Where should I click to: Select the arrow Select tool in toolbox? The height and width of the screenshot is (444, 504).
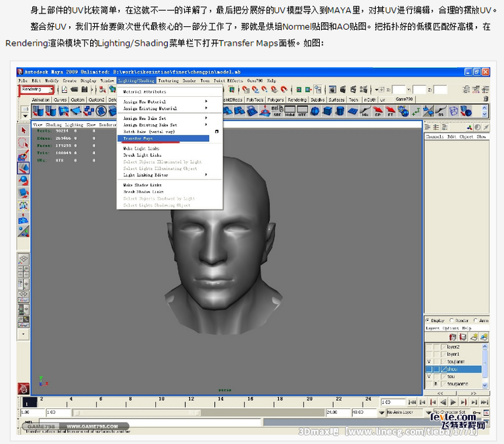click(x=23, y=131)
